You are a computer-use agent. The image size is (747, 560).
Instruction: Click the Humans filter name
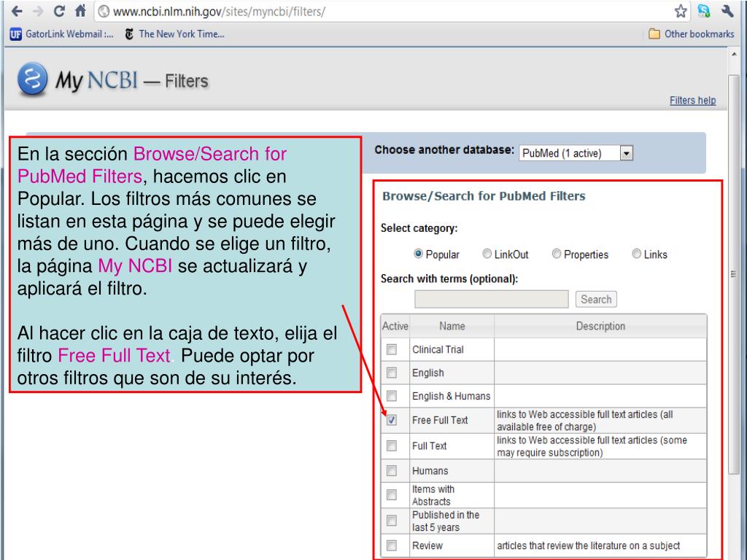point(430,470)
